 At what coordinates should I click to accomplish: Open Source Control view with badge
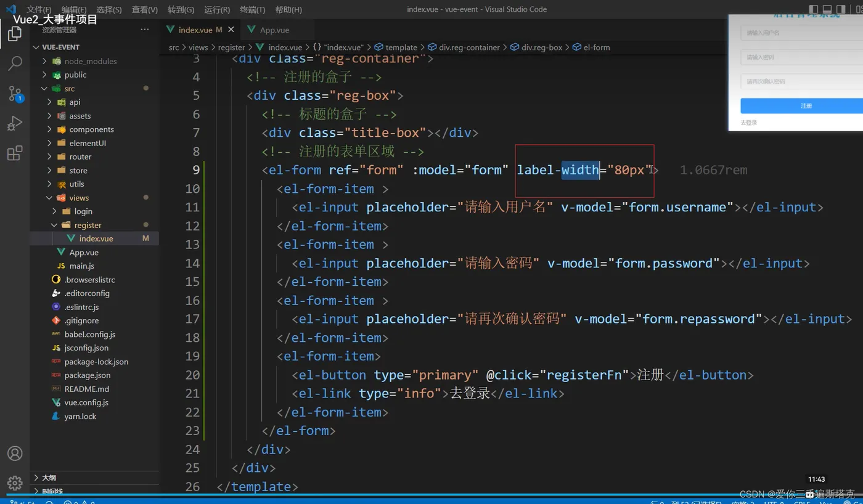15,93
